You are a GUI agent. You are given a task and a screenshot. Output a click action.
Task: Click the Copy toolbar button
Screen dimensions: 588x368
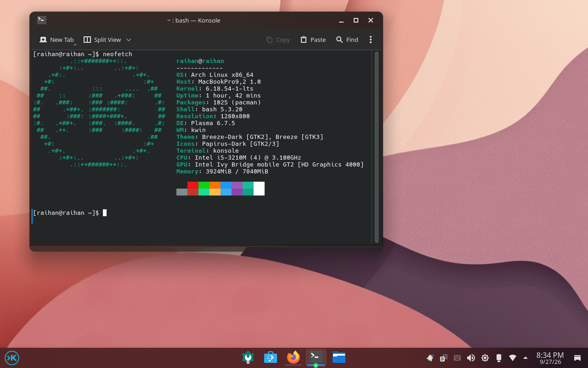click(x=278, y=40)
